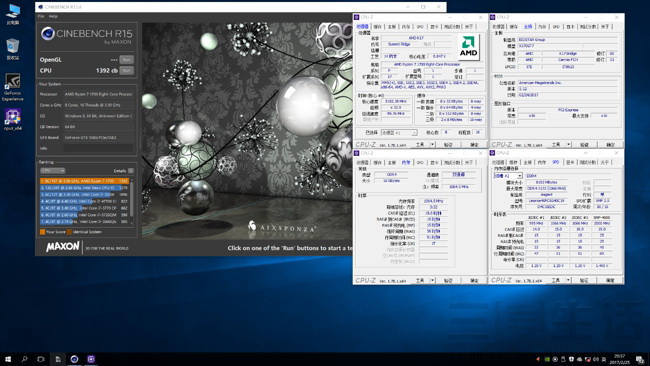This screenshot has height=366, width=650.
Task: Open 关于 tab in CPU-Z SPD window
Action: 605,162
